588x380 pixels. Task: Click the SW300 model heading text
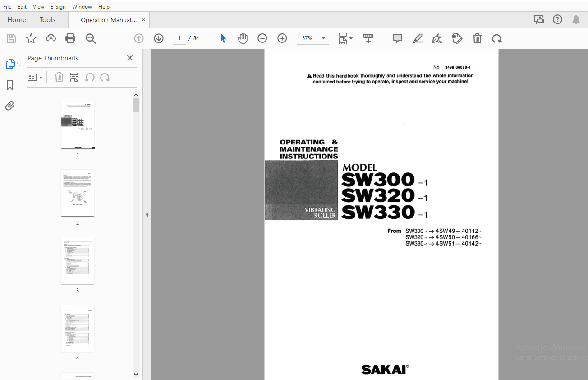[378, 180]
